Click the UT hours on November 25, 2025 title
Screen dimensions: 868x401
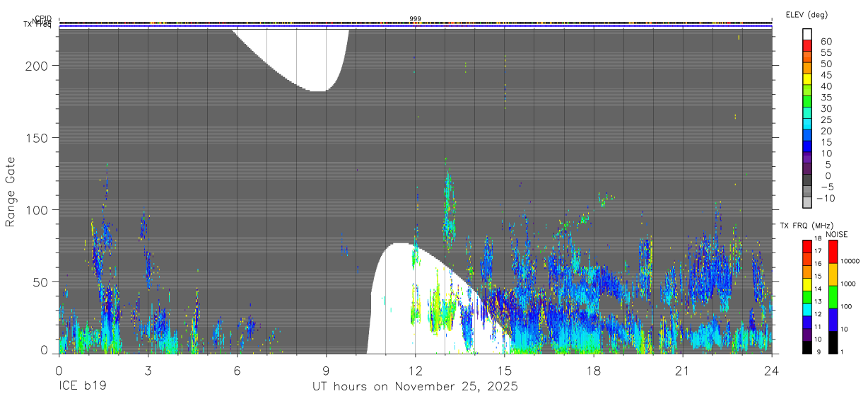[415, 387]
